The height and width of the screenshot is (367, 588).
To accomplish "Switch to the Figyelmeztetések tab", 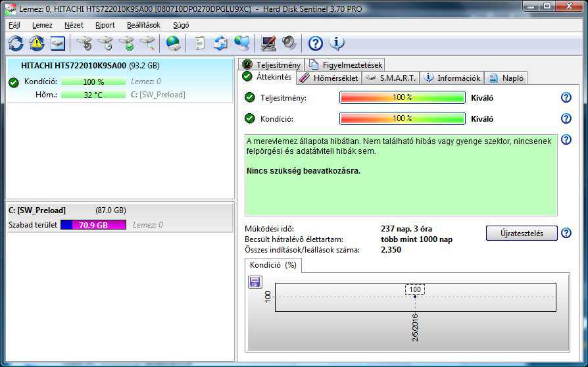I will pos(345,64).
